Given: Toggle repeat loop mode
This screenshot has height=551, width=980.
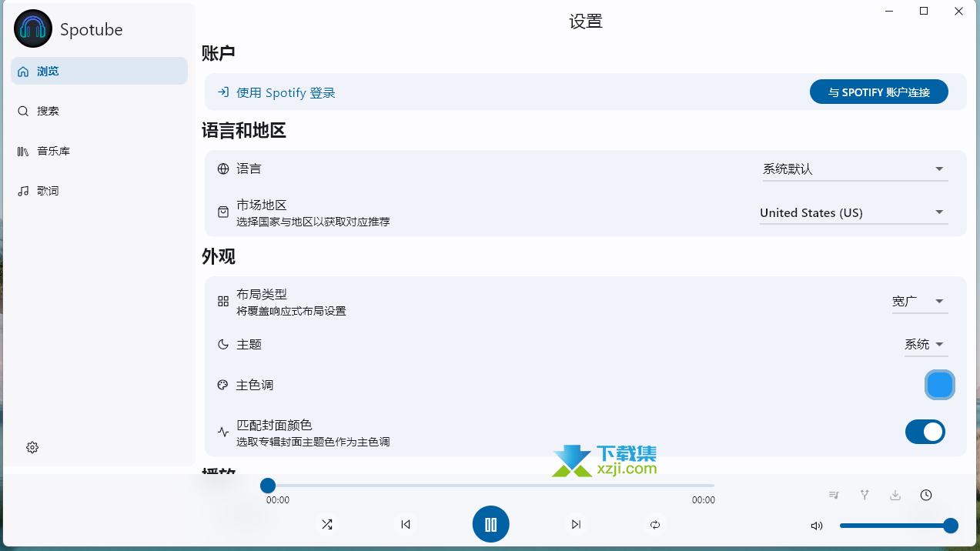Looking at the screenshot, I should click(655, 525).
